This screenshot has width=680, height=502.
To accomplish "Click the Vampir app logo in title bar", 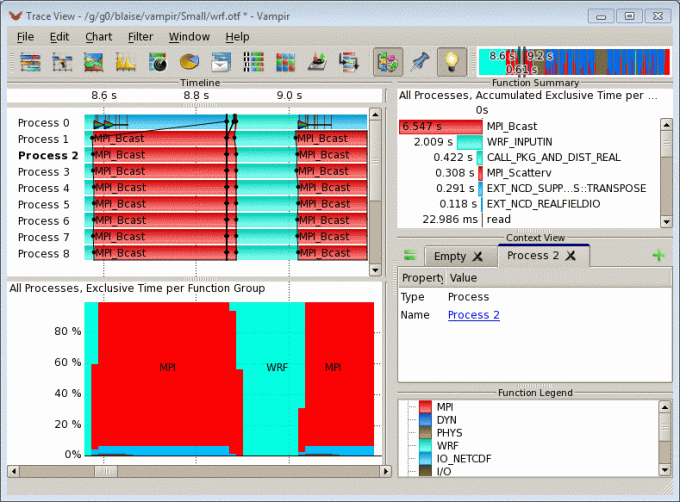I will click(x=16, y=16).
